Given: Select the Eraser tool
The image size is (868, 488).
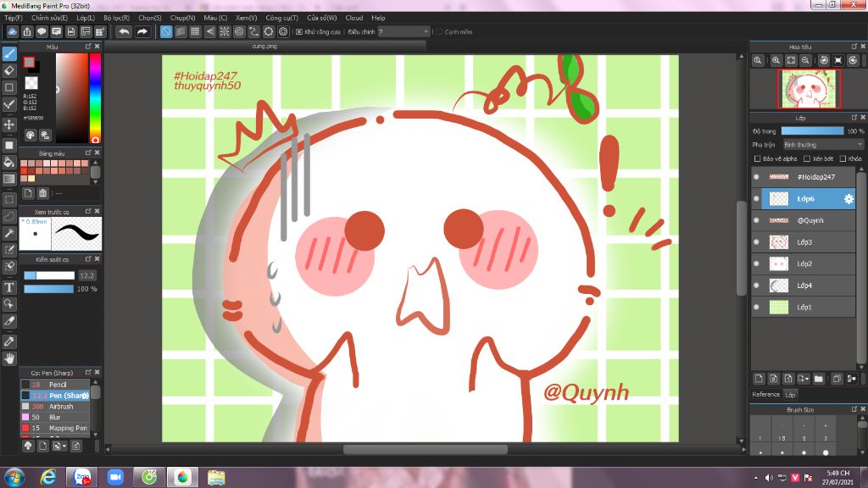Looking at the screenshot, I should click(9, 70).
